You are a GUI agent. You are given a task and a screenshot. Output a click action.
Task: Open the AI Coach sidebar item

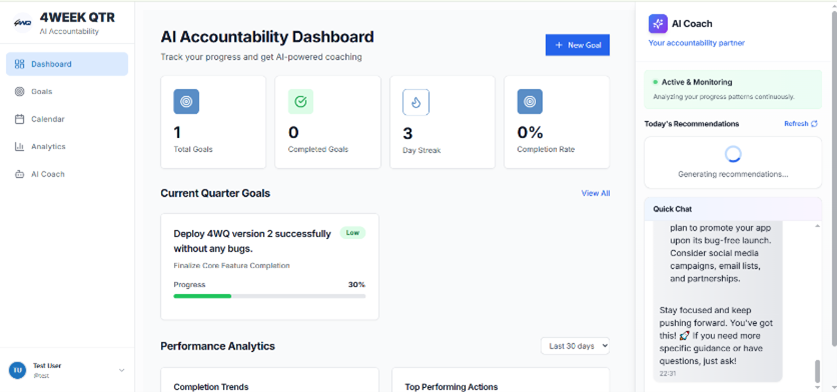67,174
